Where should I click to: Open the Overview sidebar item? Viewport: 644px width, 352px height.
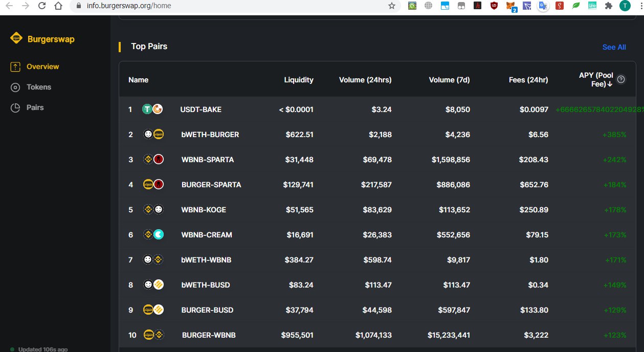[x=42, y=67]
